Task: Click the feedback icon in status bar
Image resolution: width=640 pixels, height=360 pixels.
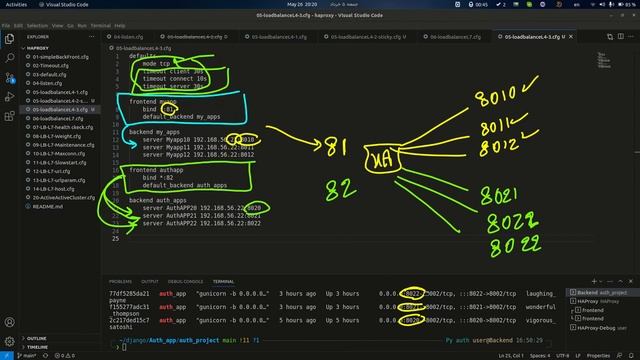Action: click(x=619, y=356)
